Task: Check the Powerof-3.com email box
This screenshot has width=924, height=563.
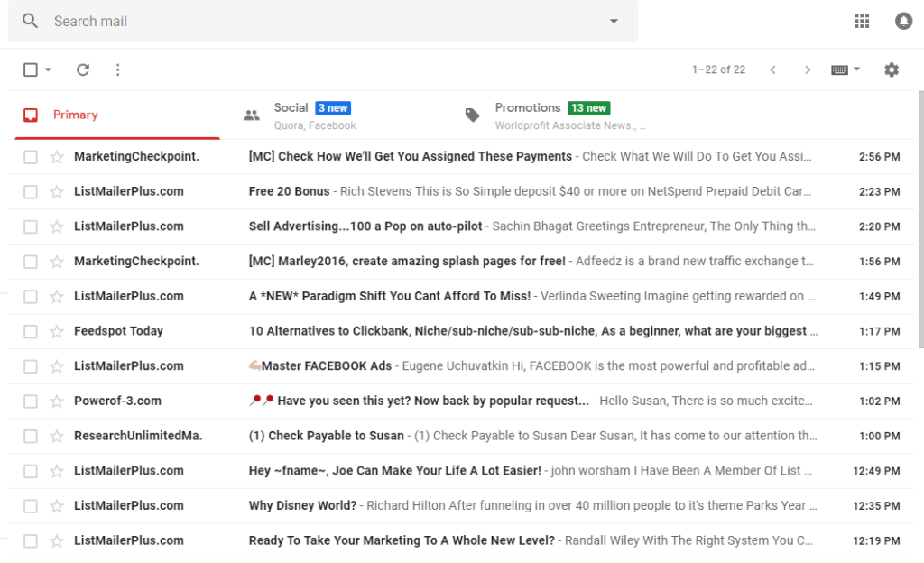Action: click(x=31, y=401)
